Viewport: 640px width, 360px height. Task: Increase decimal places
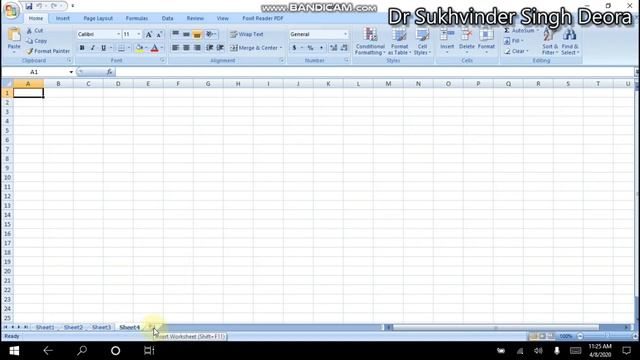pyautogui.click(x=333, y=48)
